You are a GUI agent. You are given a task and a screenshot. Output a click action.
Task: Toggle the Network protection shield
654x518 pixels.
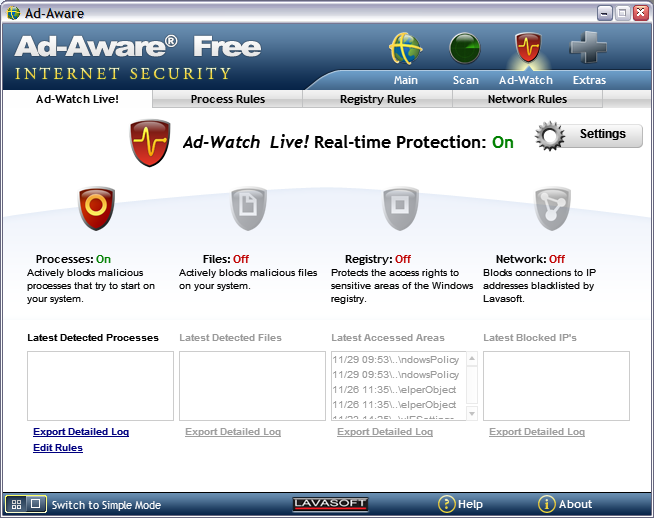coord(553,208)
